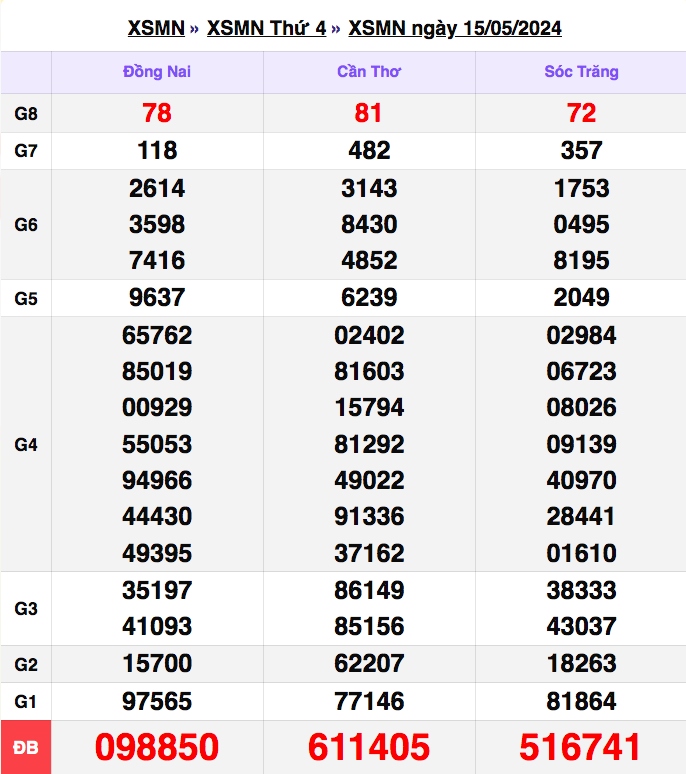The image size is (686, 774).
Task: Select the G7 result 482
Action: [x=369, y=151]
